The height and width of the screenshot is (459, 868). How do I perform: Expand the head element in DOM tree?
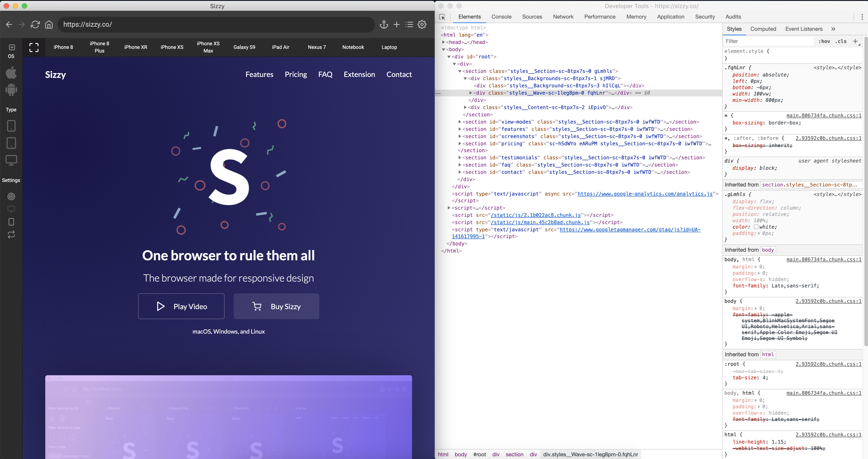[x=444, y=42]
